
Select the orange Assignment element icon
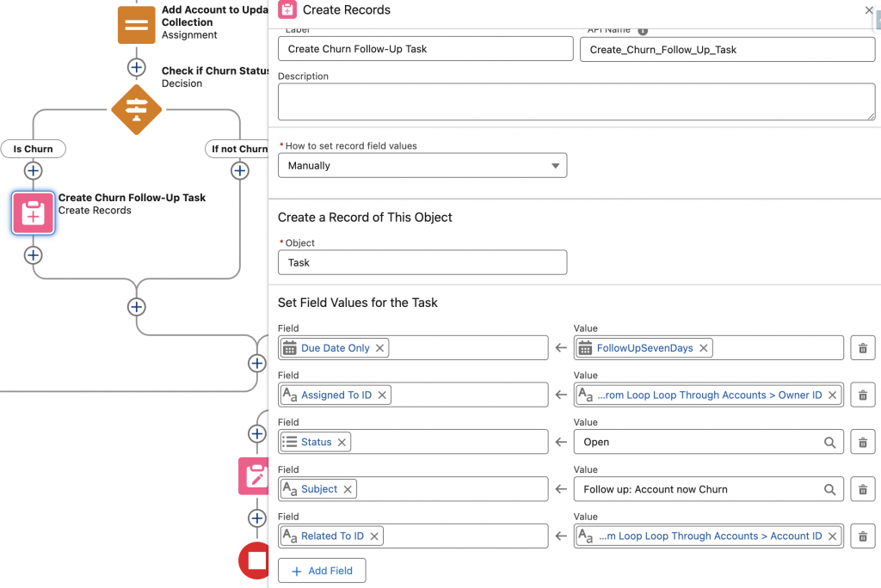pyautogui.click(x=136, y=24)
